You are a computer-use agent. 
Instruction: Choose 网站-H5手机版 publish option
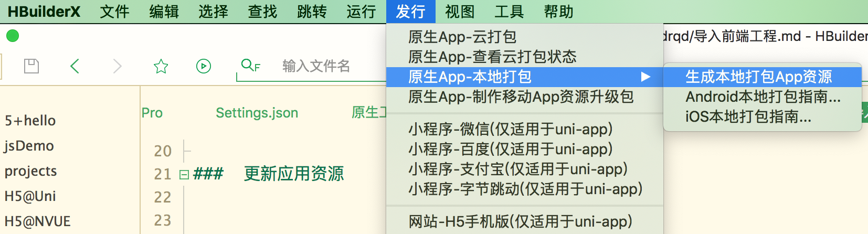(x=525, y=221)
